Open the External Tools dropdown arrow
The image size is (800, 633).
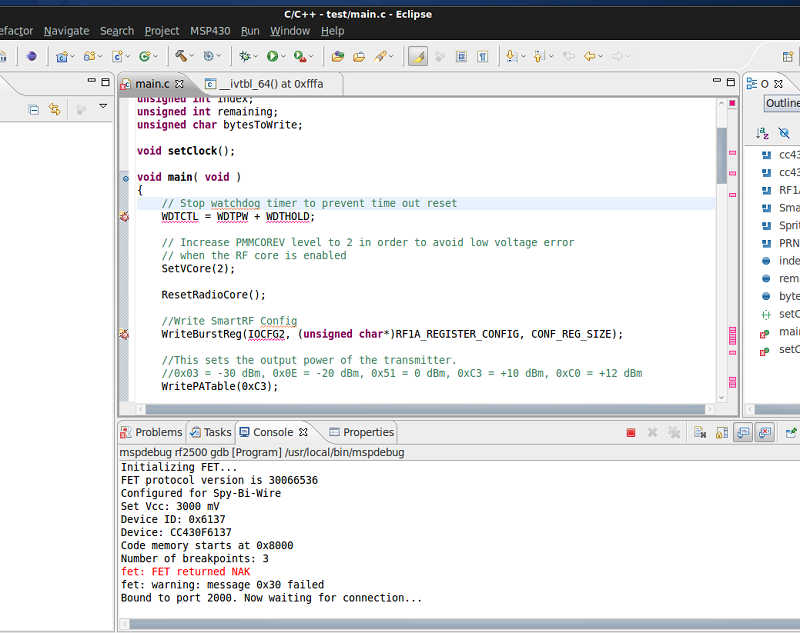(310, 56)
